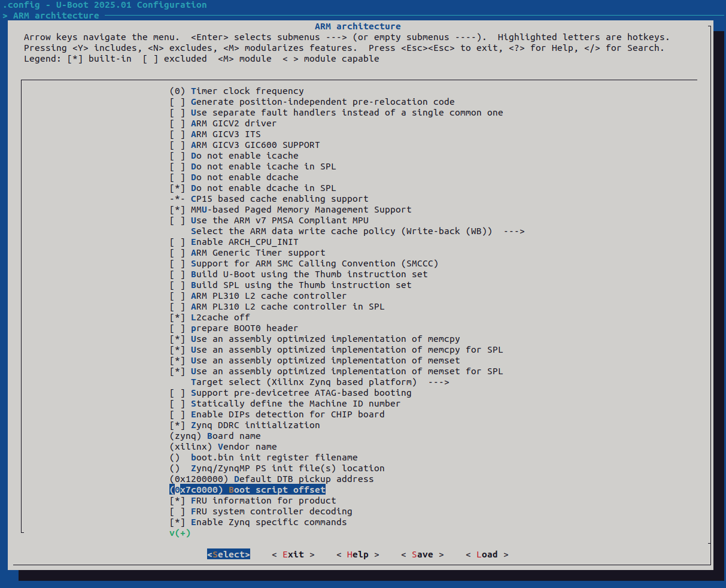
Task: Toggle MMU-based Paged Memory Management Support
Action: point(290,210)
